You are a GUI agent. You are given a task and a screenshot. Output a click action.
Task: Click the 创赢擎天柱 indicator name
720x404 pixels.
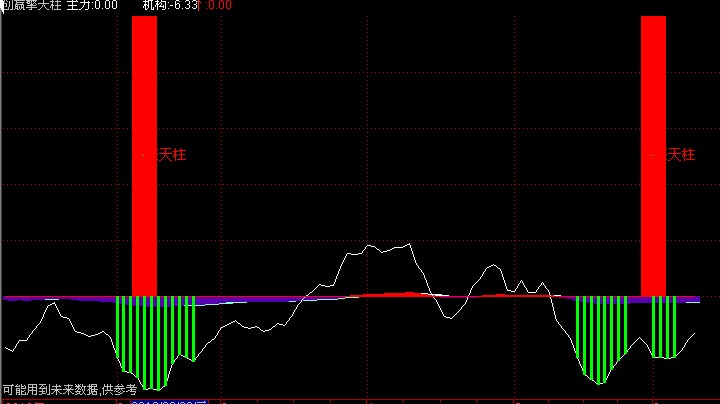click(31, 6)
